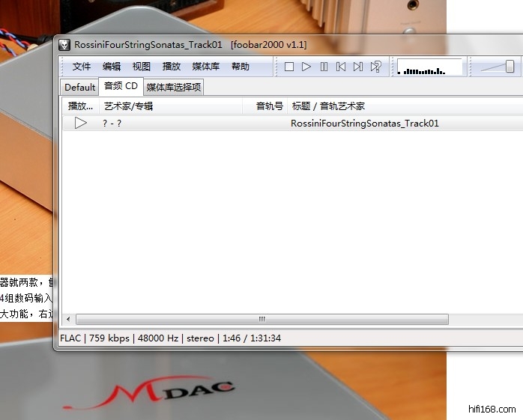Click the playing indicator arrow in playlist row
This screenshot has width=523, height=420.
(x=81, y=123)
